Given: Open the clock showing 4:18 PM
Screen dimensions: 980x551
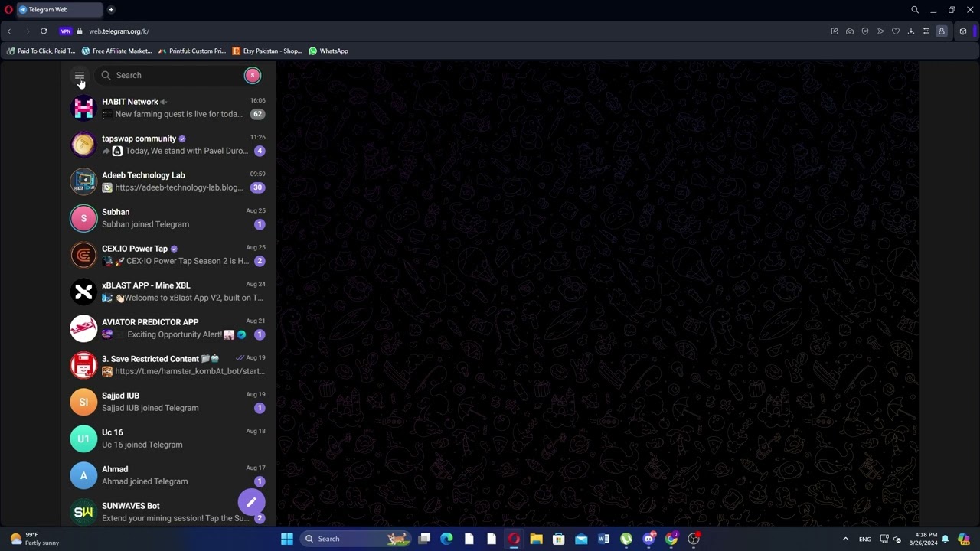Looking at the screenshot, I should [923, 539].
